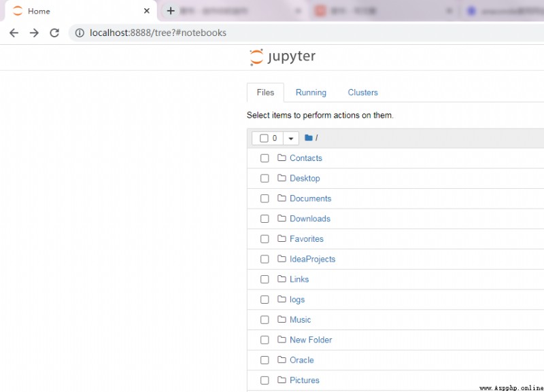544x392 pixels.
Task: Click the folder icon next to Favorites
Action: [282, 238]
